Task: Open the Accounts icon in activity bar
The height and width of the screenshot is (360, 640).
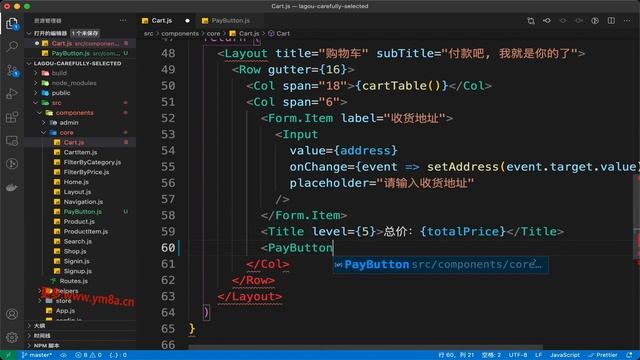Action: 12,314
